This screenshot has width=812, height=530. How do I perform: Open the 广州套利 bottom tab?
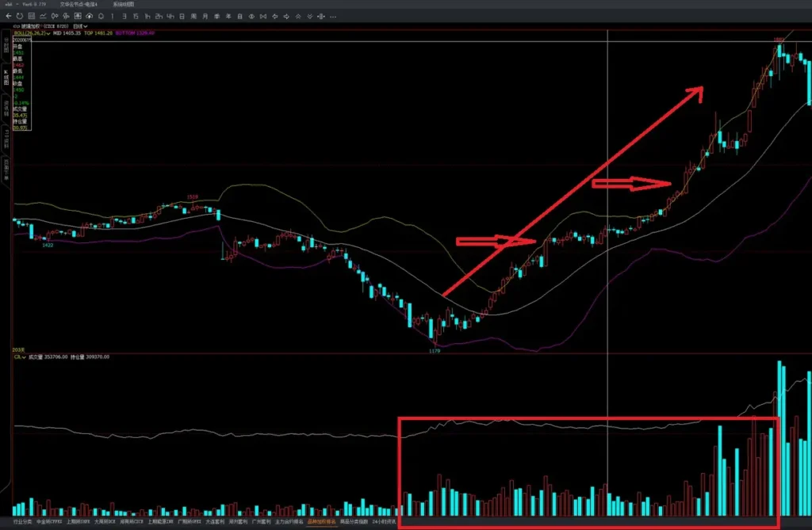click(x=262, y=522)
